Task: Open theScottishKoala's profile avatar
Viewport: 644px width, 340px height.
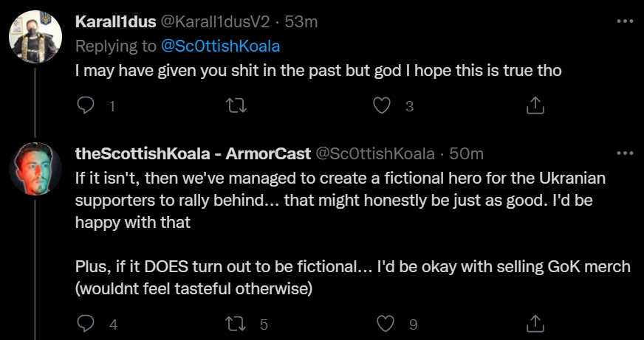Action: click(x=35, y=169)
